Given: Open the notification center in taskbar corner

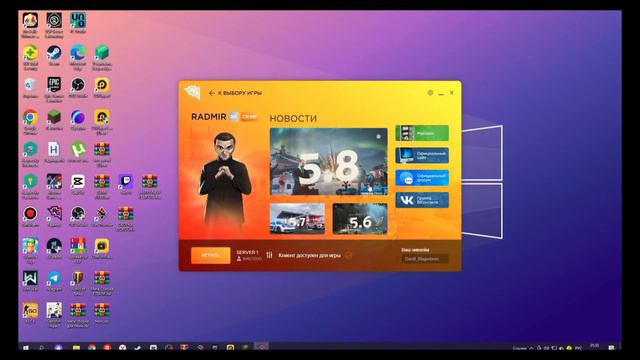Looking at the screenshot, I should pos(611,347).
